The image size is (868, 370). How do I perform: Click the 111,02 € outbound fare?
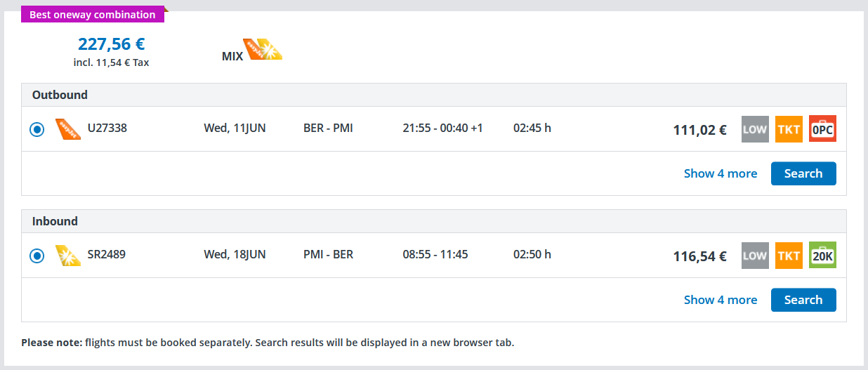(x=699, y=130)
